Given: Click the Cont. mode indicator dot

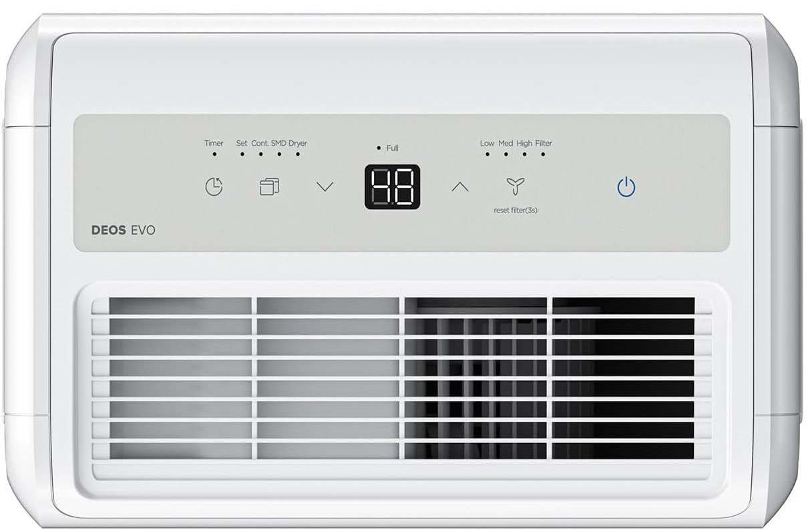Looking at the screenshot, I should [x=260, y=154].
